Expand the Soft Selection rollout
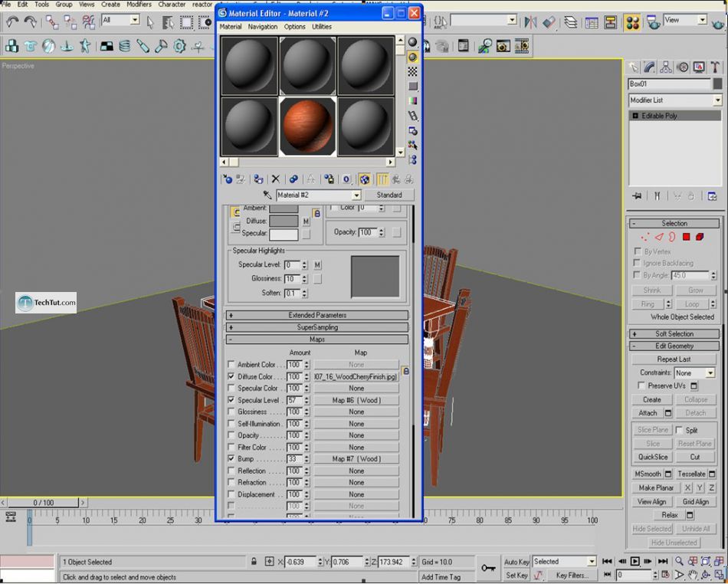 click(x=674, y=334)
